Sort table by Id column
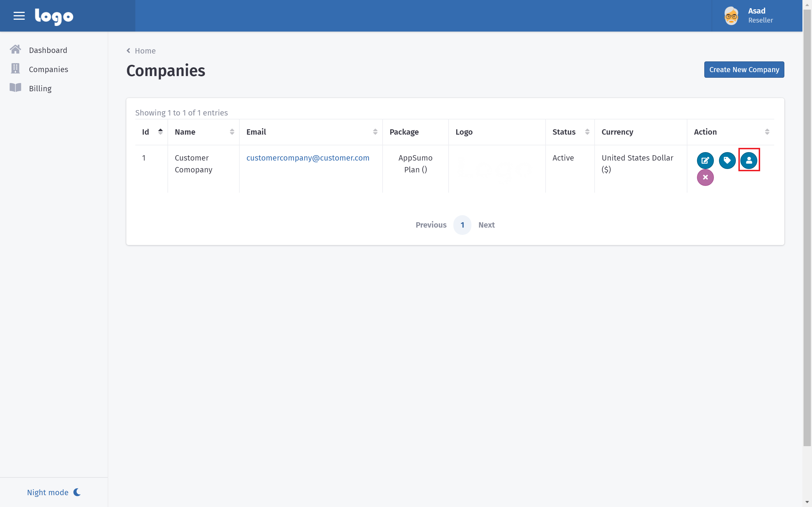 (160, 132)
